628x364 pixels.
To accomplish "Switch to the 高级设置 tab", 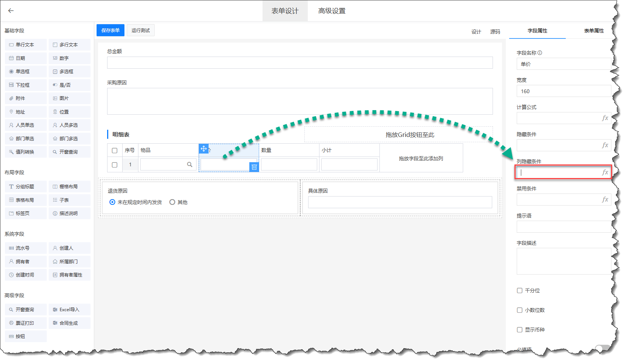I will 332,11.
